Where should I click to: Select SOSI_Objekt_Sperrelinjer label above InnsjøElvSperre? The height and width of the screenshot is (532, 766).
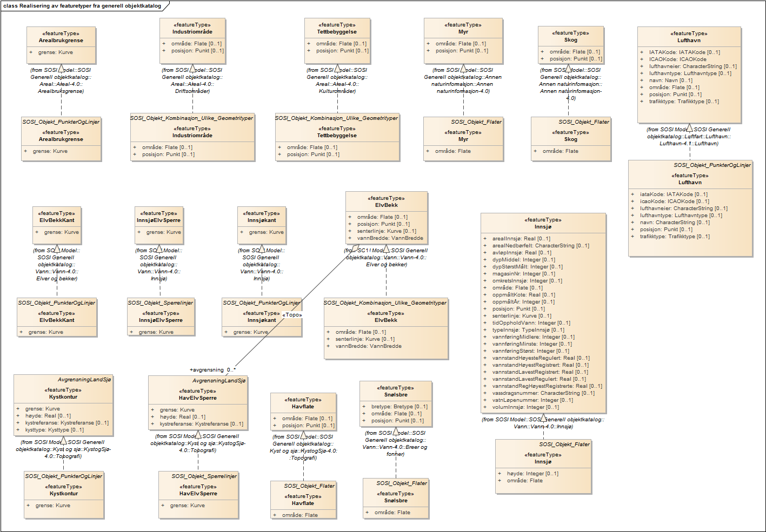[161, 303]
